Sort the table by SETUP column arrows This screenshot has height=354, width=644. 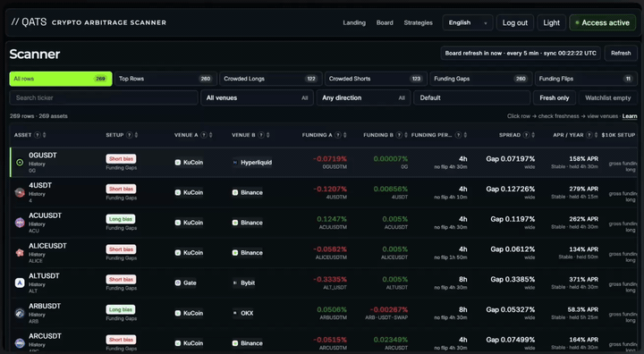click(x=136, y=135)
